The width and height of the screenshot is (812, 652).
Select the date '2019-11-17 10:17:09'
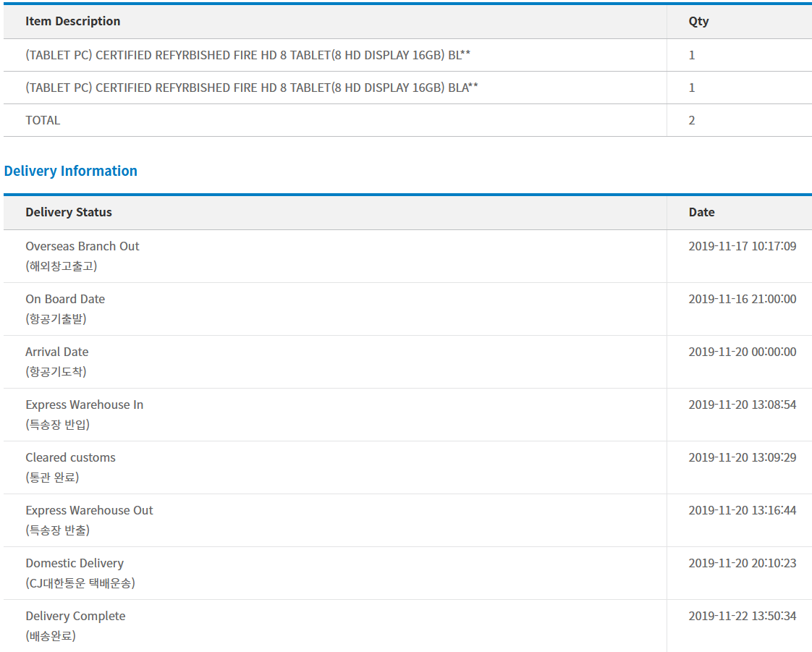[743, 247]
